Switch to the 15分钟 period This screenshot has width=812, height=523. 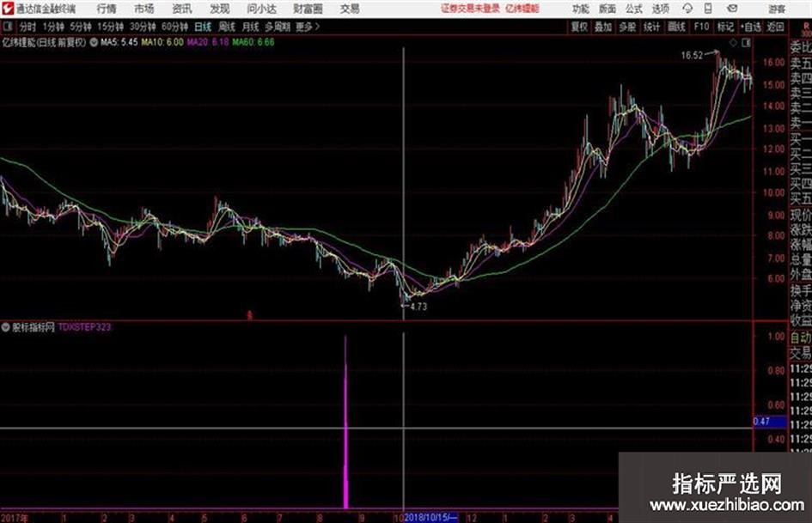coord(110,27)
